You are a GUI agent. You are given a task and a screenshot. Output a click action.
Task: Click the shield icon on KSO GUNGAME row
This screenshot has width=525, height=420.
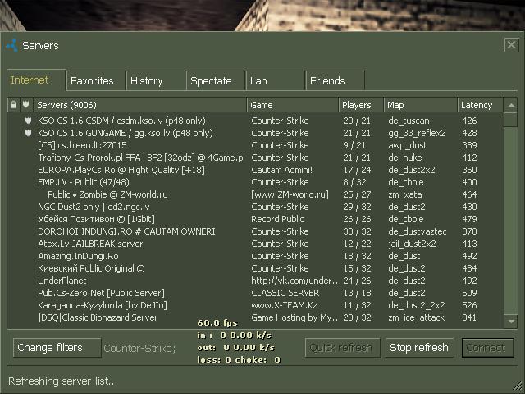tap(28, 133)
